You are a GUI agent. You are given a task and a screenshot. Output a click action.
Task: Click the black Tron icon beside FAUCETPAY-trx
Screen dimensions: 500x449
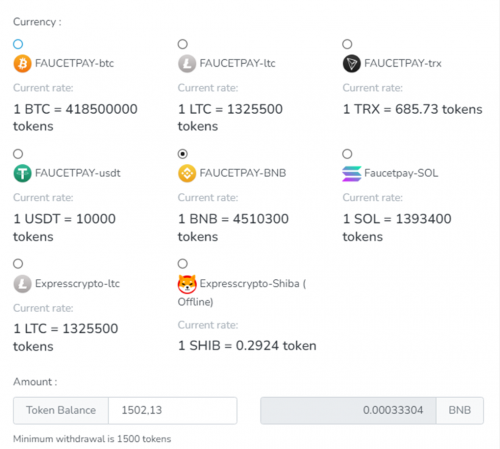[x=352, y=63]
